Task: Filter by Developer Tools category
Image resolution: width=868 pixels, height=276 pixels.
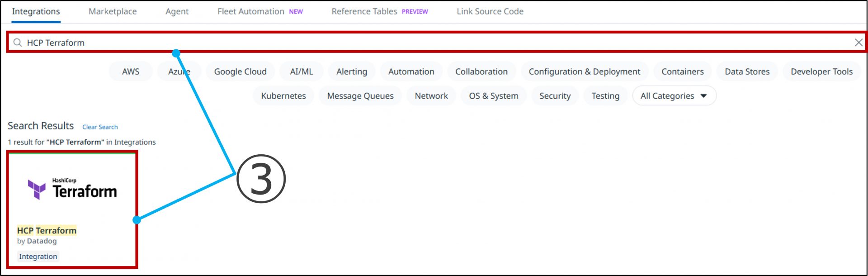Action: [x=821, y=71]
